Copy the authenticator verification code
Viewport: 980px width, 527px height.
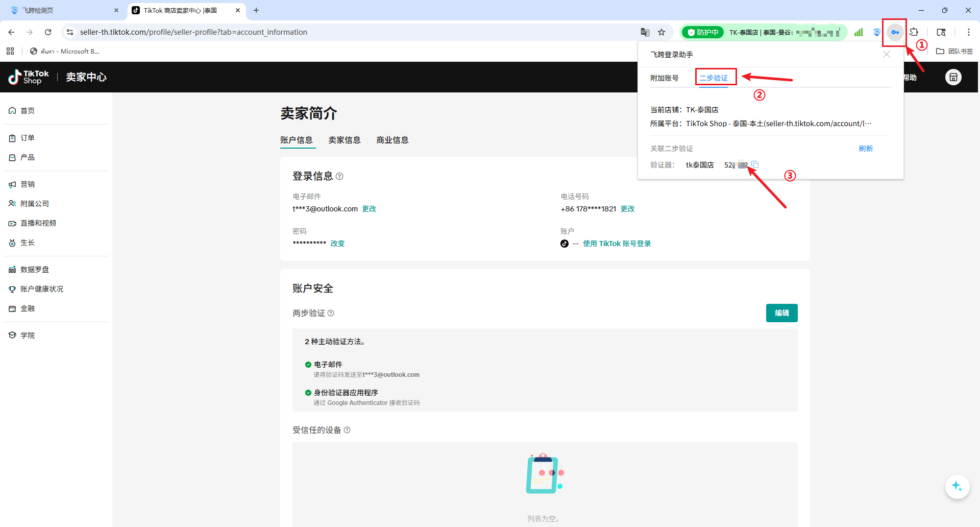click(x=755, y=164)
